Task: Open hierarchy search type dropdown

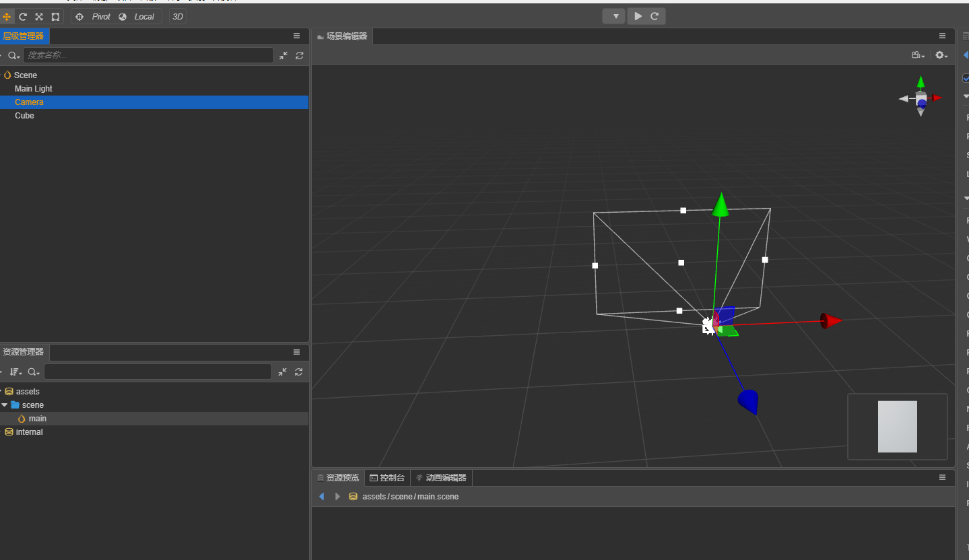Action: (x=13, y=56)
